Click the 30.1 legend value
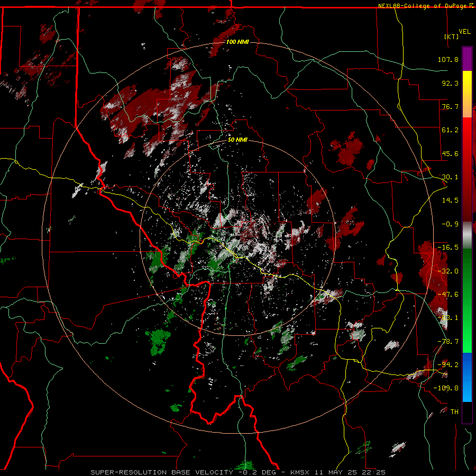This screenshot has width=476, height=476. tap(450, 177)
